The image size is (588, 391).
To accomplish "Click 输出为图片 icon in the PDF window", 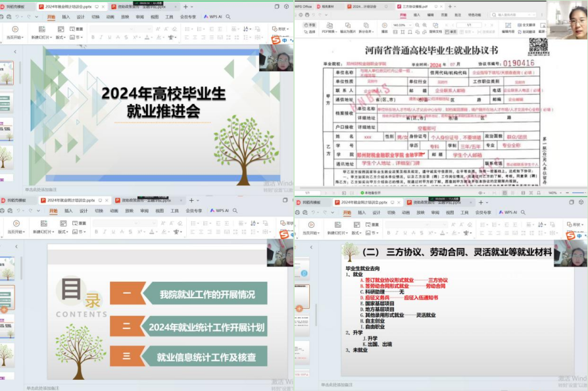I will 348,25.
